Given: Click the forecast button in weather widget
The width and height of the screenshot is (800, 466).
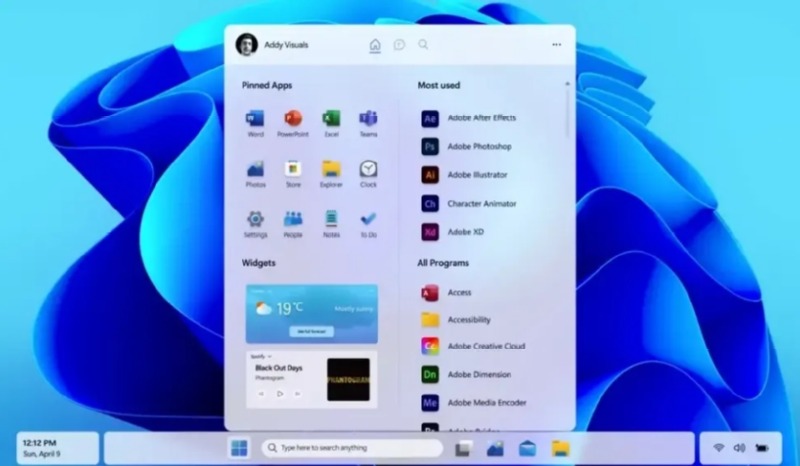Looking at the screenshot, I should click(311, 331).
